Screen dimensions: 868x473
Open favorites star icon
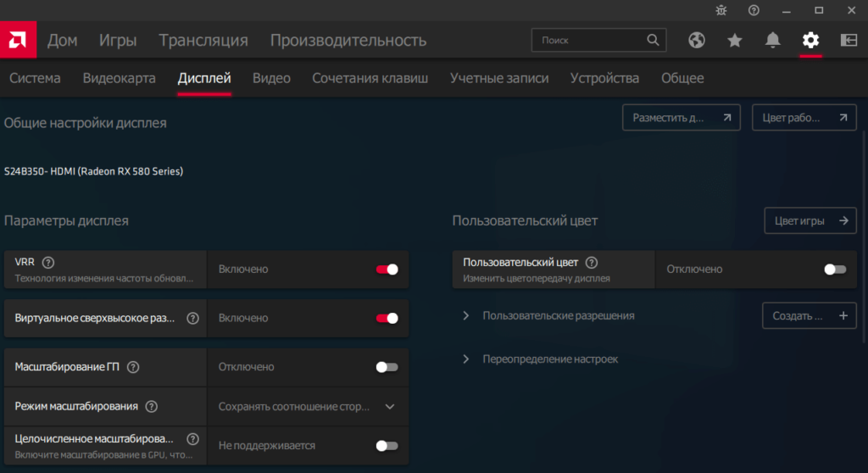pos(735,40)
